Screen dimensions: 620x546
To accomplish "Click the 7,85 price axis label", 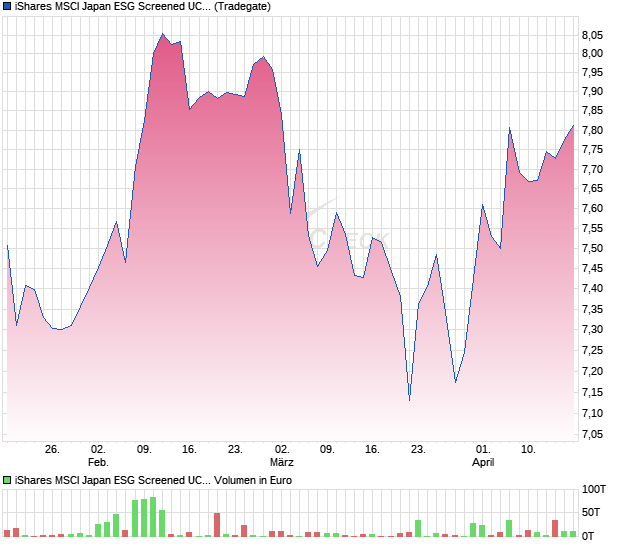I will click(x=592, y=110).
